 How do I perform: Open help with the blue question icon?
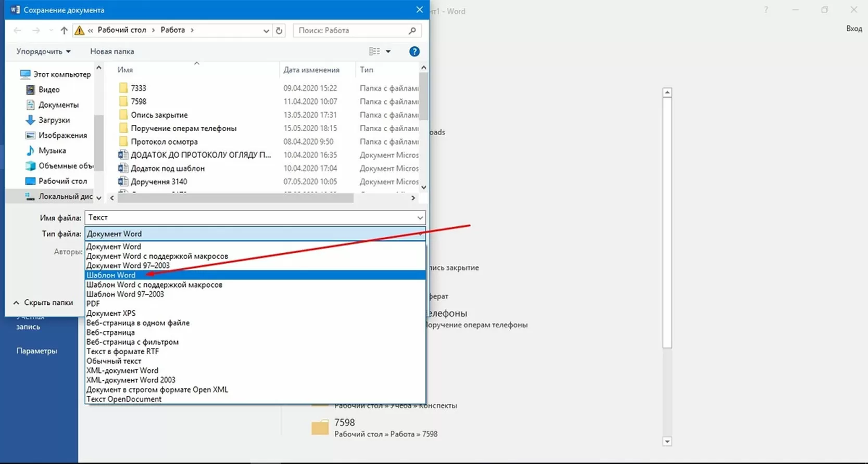[414, 51]
